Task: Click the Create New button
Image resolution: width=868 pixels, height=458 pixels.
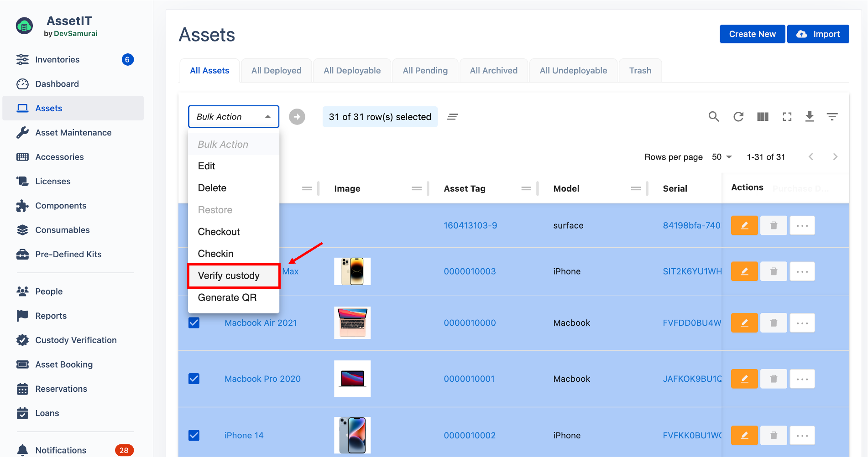Action: (752, 34)
